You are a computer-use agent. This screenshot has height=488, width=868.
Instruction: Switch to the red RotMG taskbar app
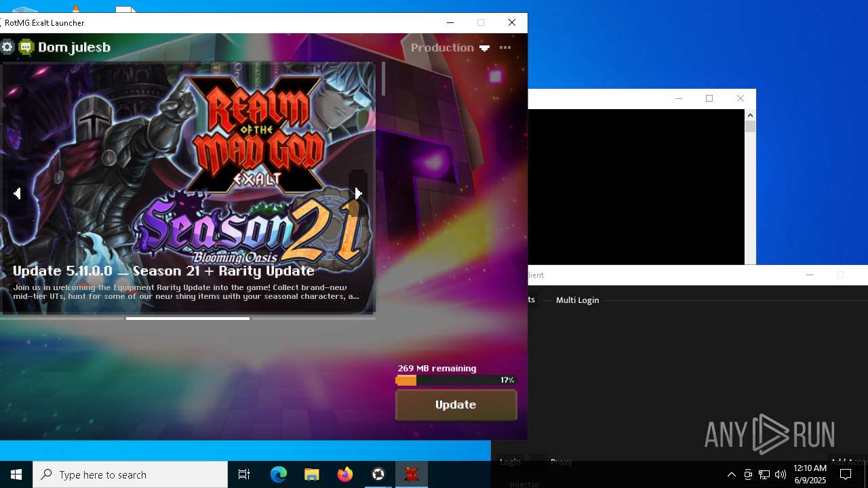click(412, 474)
